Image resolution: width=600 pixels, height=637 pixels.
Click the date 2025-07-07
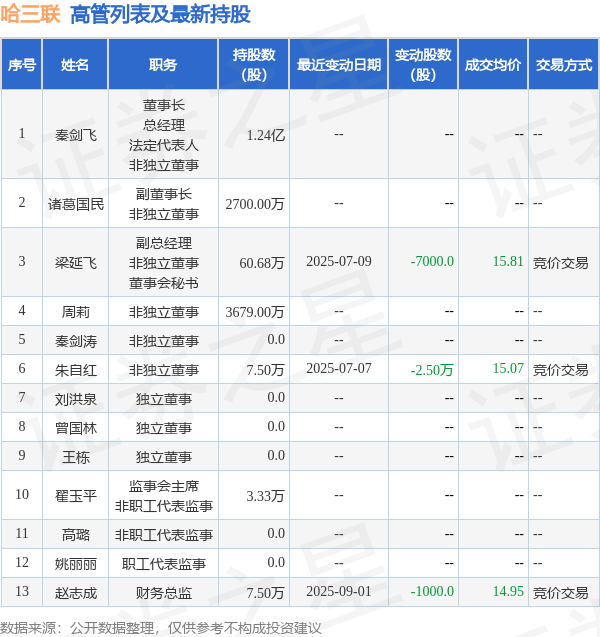pyautogui.click(x=339, y=368)
